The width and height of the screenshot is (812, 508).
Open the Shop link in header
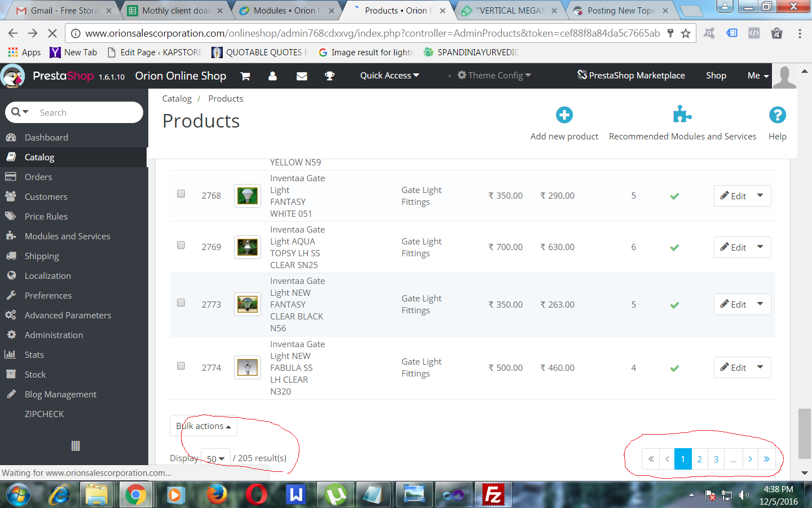point(716,76)
